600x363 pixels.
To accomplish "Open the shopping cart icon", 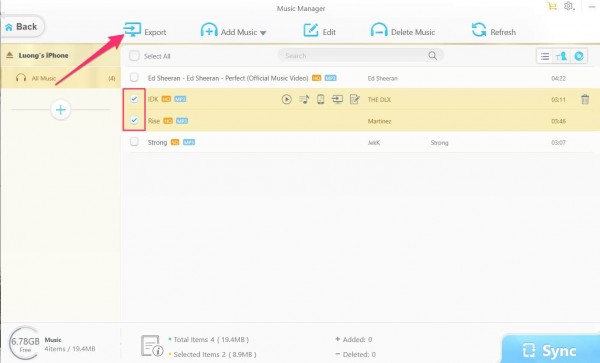I will point(552,6).
